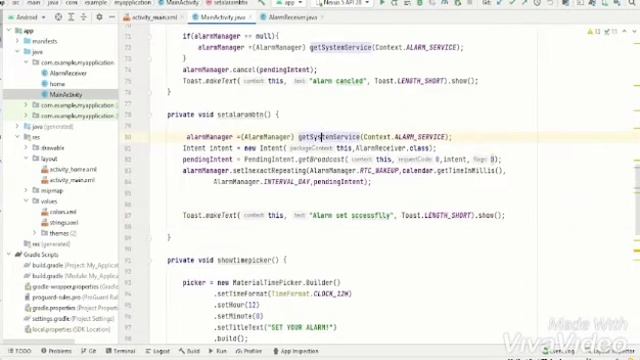The width and height of the screenshot is (640, 360).
Task: Open the Profiler tool window
Action: click(249, 351)
